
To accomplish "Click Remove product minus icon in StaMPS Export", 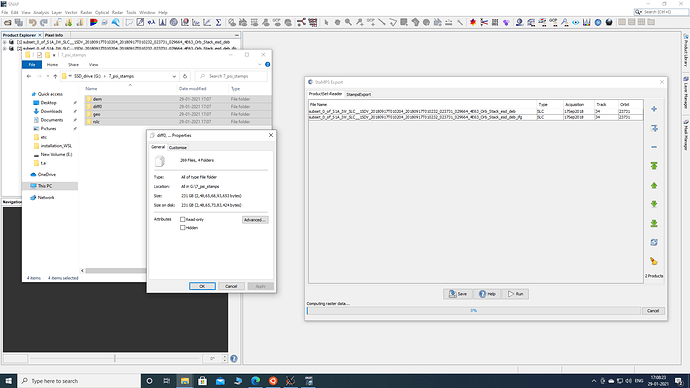I will pos(654,147).
